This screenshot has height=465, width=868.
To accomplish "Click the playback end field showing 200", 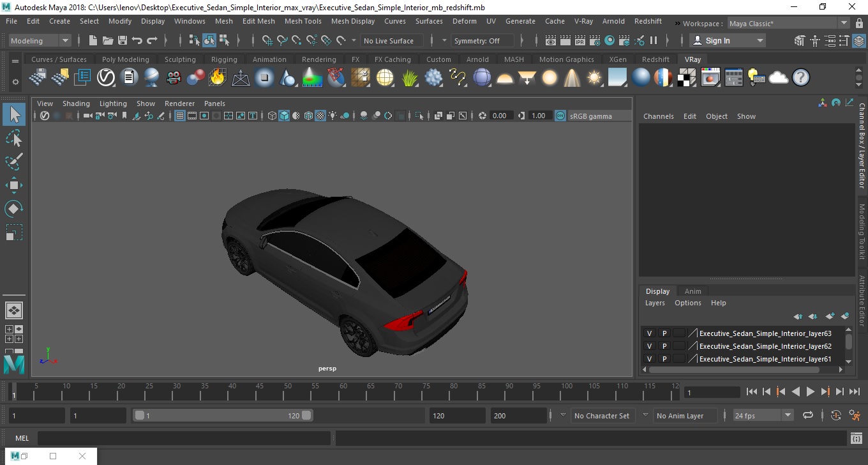I will pos(519,415).
